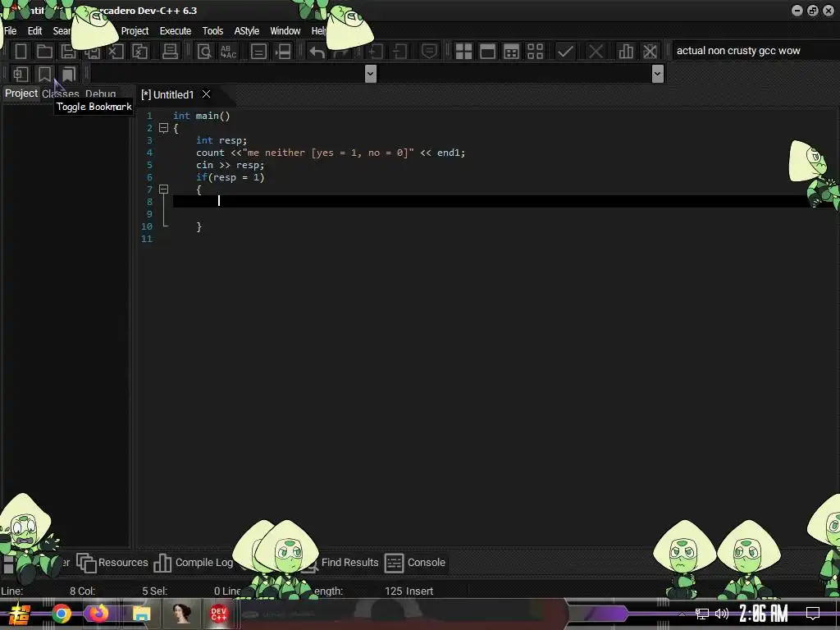
Task: Click the Close All files icon
Action: pyautogui.click(x=139, y=52)
